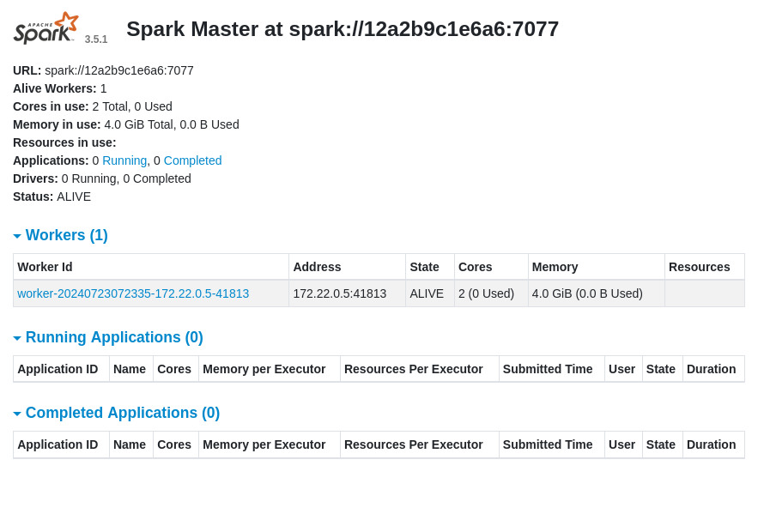
Task: Click the worker address cell 172.22.0.5:41813
Action: (339, 293)
